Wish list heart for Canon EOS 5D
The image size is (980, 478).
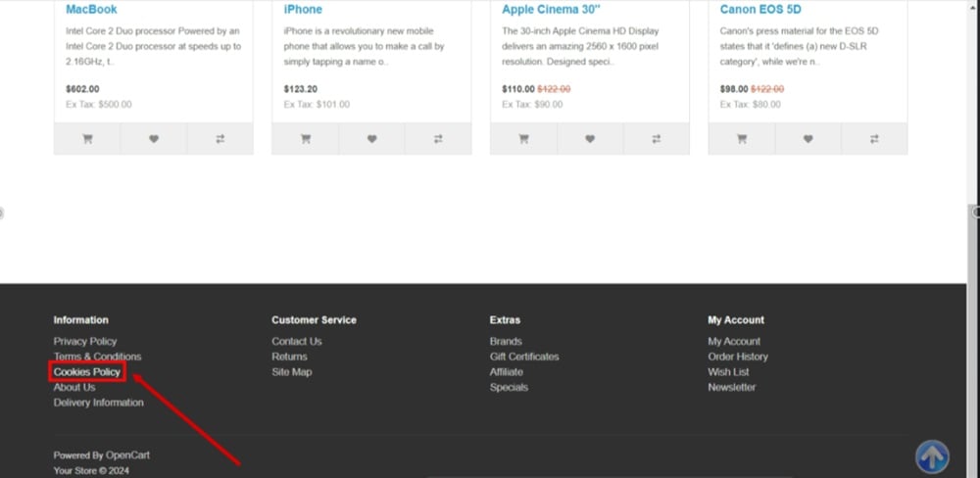(808, 139)
